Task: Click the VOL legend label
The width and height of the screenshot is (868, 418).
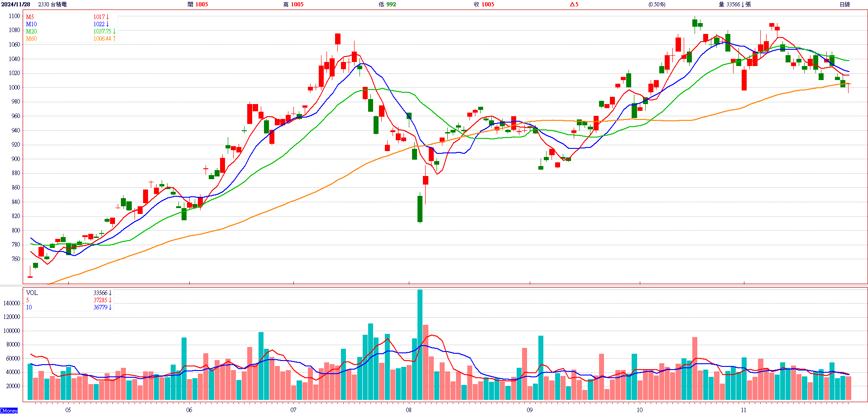Action: click(x=32, y=293)
